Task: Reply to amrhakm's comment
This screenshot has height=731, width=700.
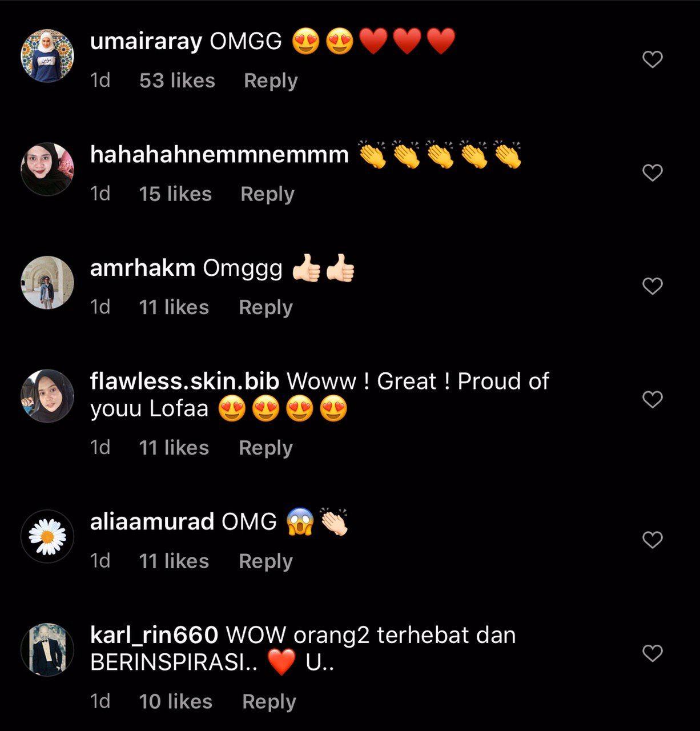Action: click(x=265, y=307)
